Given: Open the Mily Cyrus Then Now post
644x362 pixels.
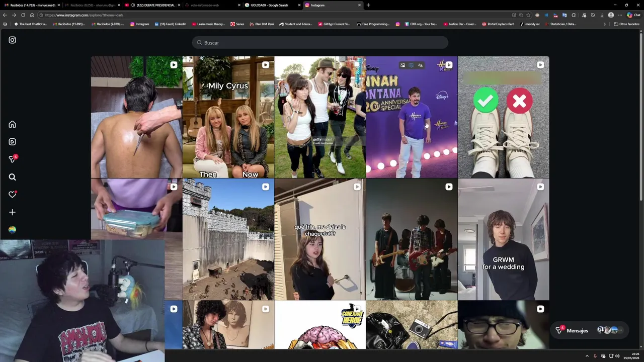Looking at the screenshot, I should pos(228,117).
